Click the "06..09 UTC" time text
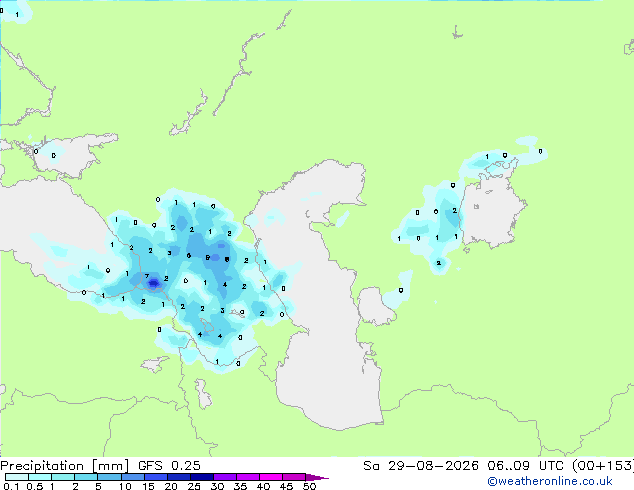 [x=526, y=466]
